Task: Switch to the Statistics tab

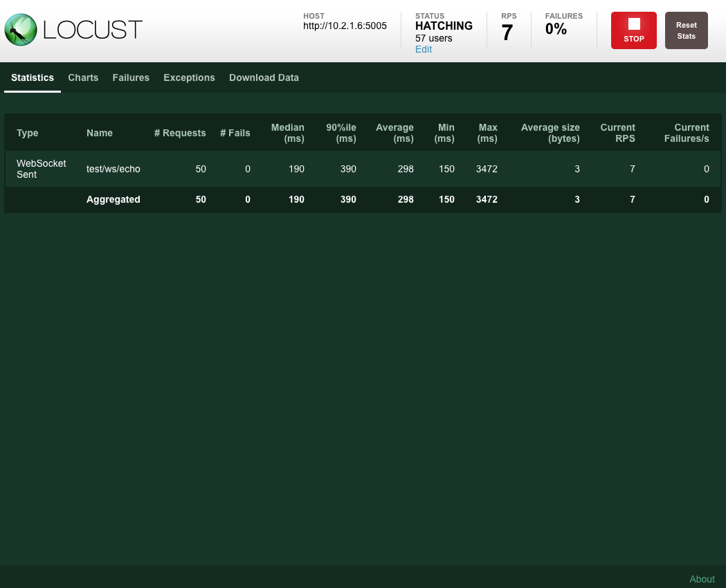Action: (x=33, y=77)
